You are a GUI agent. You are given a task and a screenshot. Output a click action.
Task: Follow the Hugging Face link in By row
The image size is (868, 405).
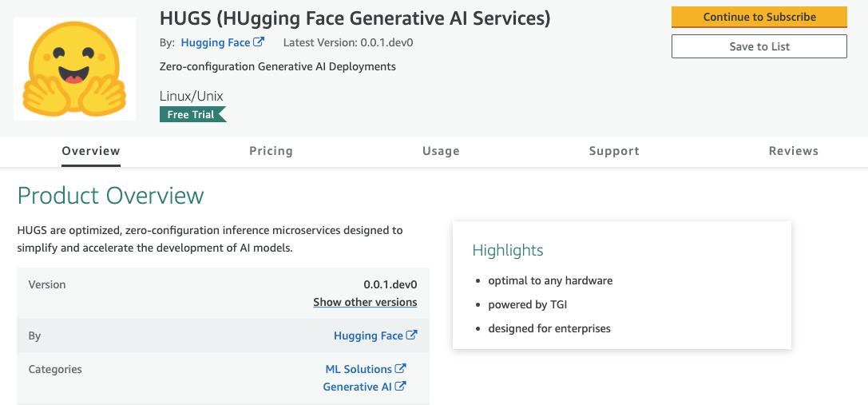click(x=368, y=336)
